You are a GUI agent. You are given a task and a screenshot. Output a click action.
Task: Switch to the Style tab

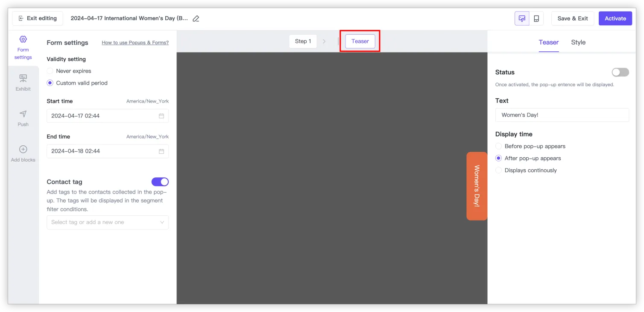coord(578,42)
